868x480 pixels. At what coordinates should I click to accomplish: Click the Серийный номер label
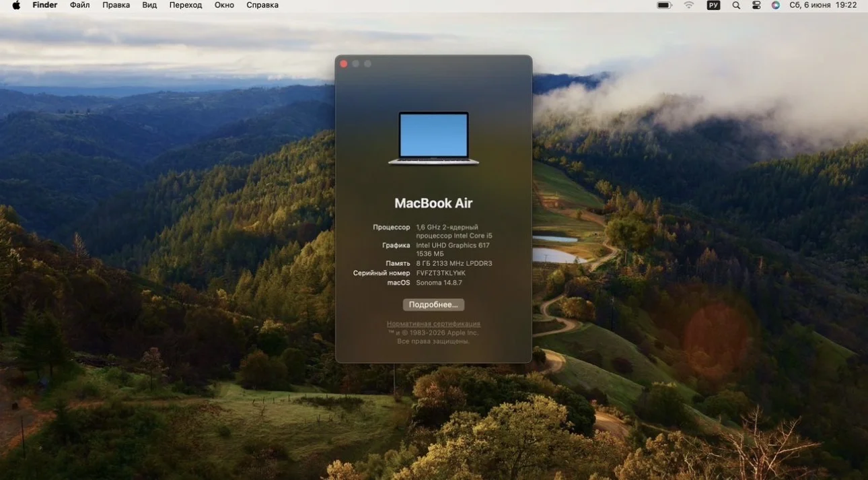(382, 273)
